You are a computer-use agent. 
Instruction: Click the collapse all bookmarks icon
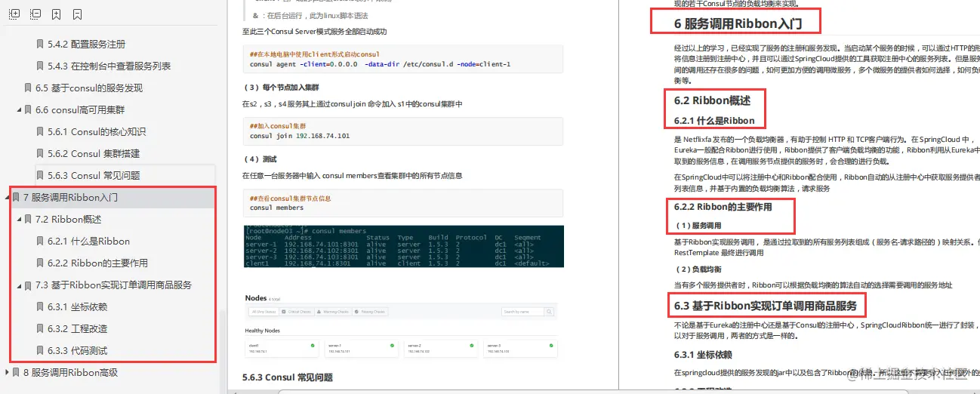tap(35, 14)
